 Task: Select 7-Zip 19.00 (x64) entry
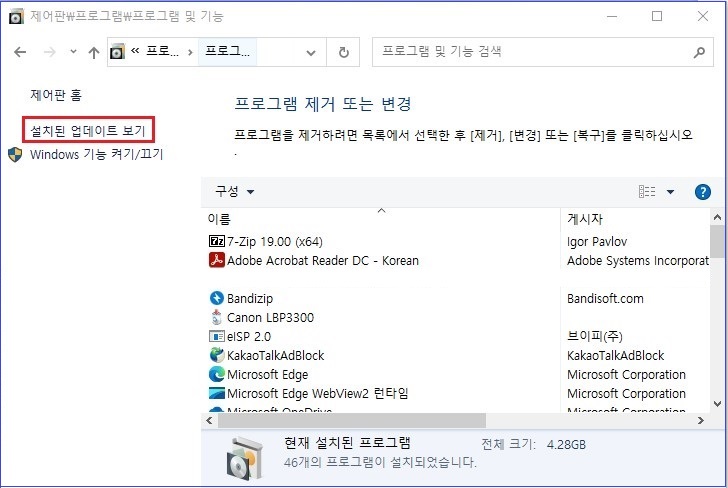(274, 241)
